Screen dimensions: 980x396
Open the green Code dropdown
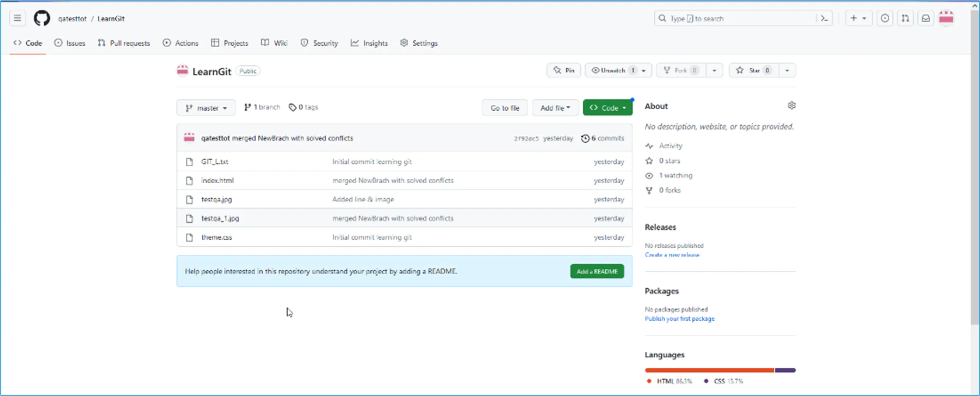click(x=607, y=107)
